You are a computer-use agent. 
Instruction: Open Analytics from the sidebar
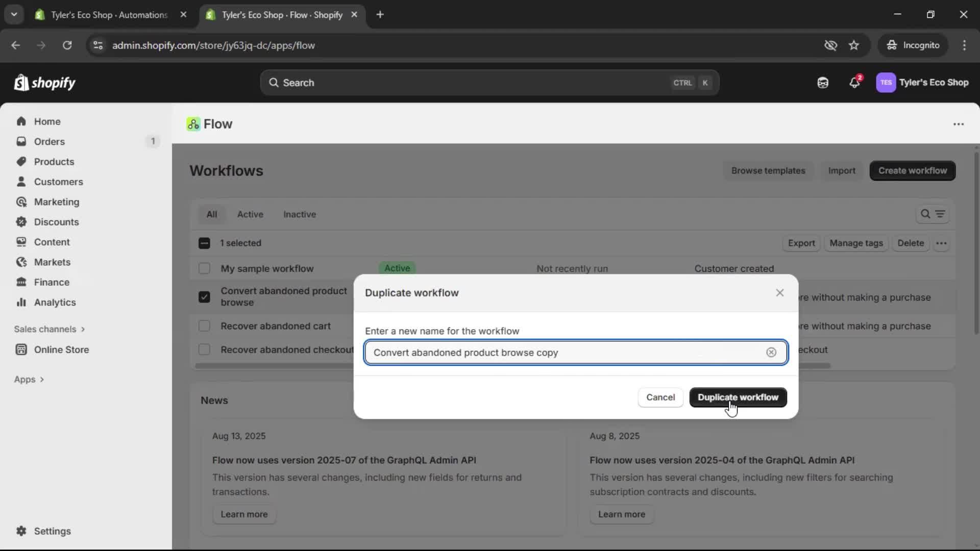pyautogui.click(x=55, y=302)
